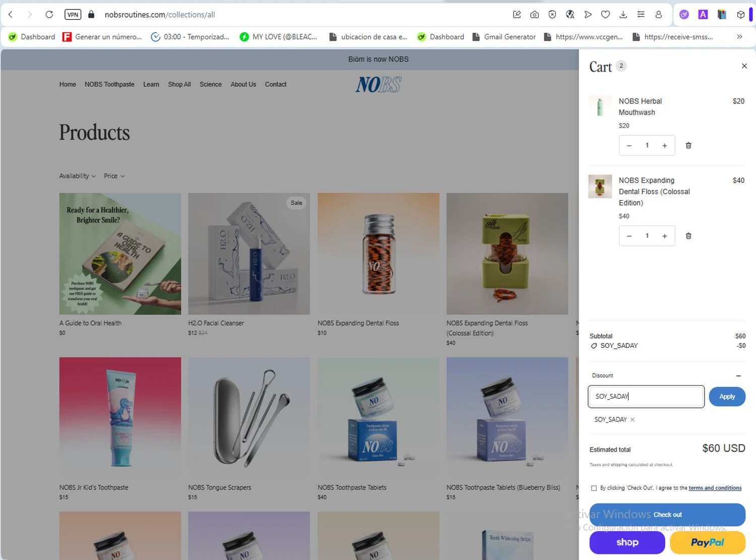Collapse the Discount section with minus icon

(738, 376)
